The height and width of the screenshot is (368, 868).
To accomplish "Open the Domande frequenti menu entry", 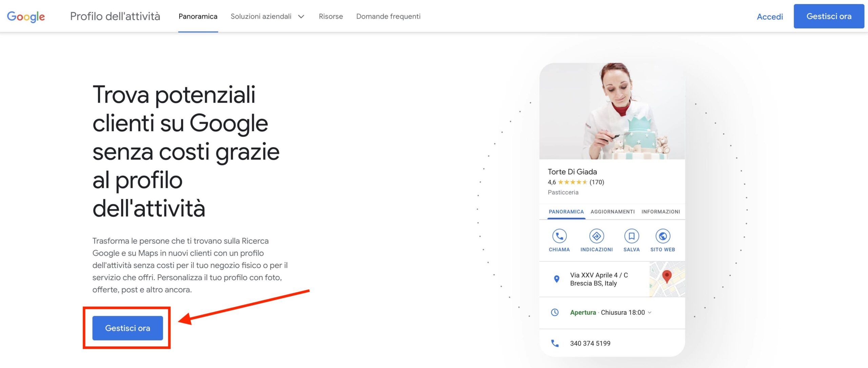I will tap(388, 16).
